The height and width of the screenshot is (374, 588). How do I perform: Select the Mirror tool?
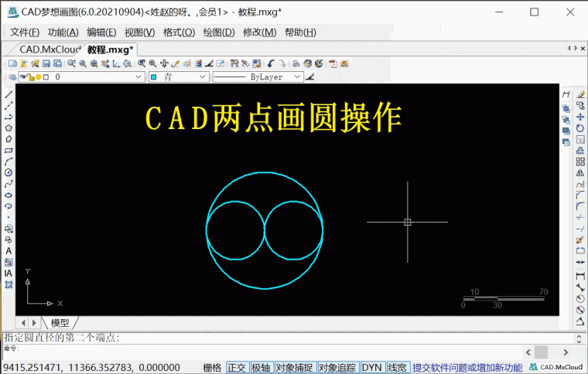(580, 173)
